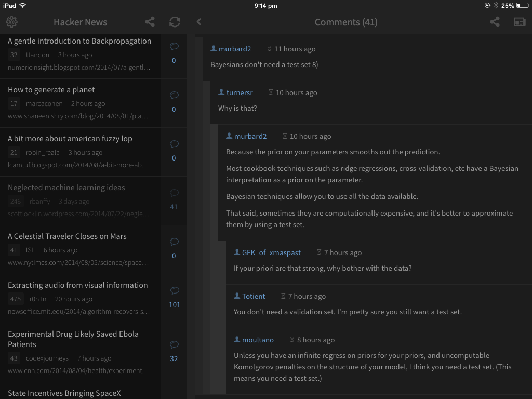Viewport: 532px width, 399px height.
Task: Tap the Bluetooth icon in status bar
Action: (496, 5)
